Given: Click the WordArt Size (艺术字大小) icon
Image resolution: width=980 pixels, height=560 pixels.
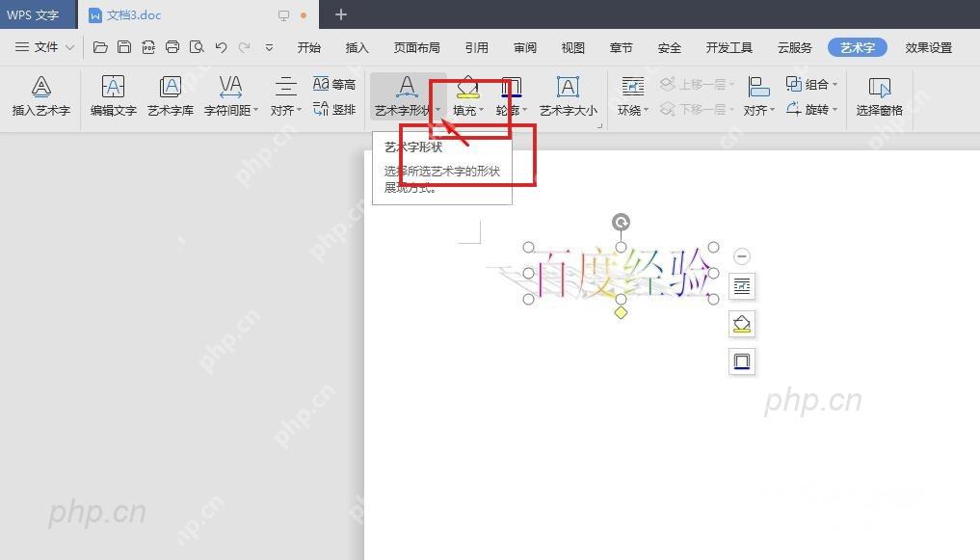Looking at the screenshot, I should click(x=568, y=87).
